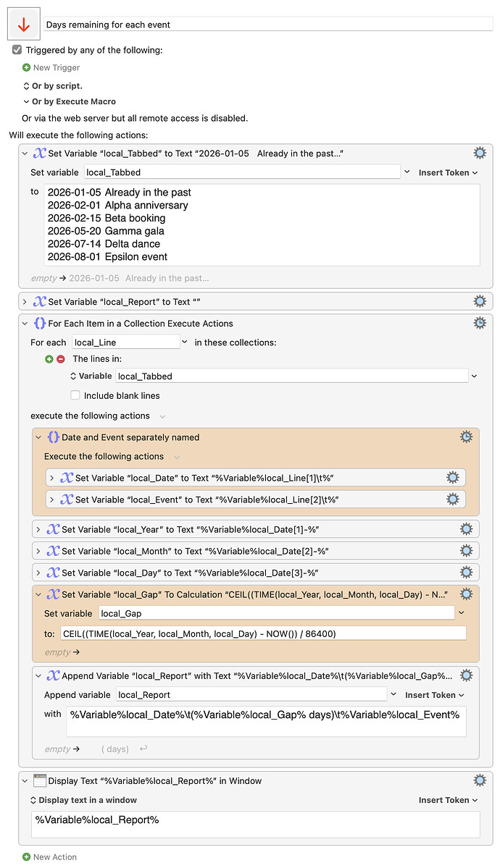Screen dimensions: 500x868
Task: Click the 'New Trigger' link
Action: [x=51, y=67]
